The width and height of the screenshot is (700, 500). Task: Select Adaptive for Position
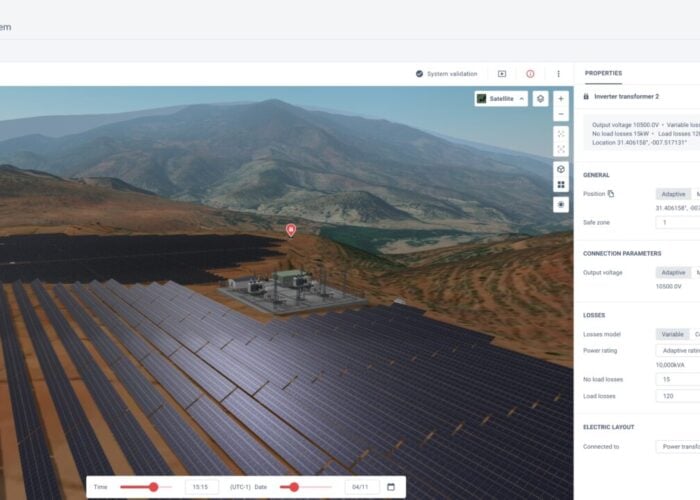pyautogui.click(x=673, y=194)
